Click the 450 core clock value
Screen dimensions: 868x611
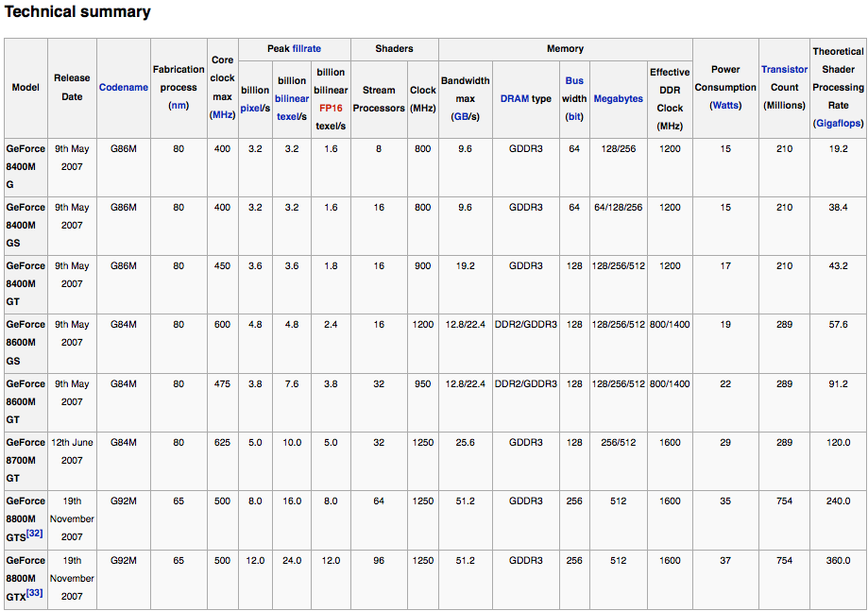[x=223, y=266]
